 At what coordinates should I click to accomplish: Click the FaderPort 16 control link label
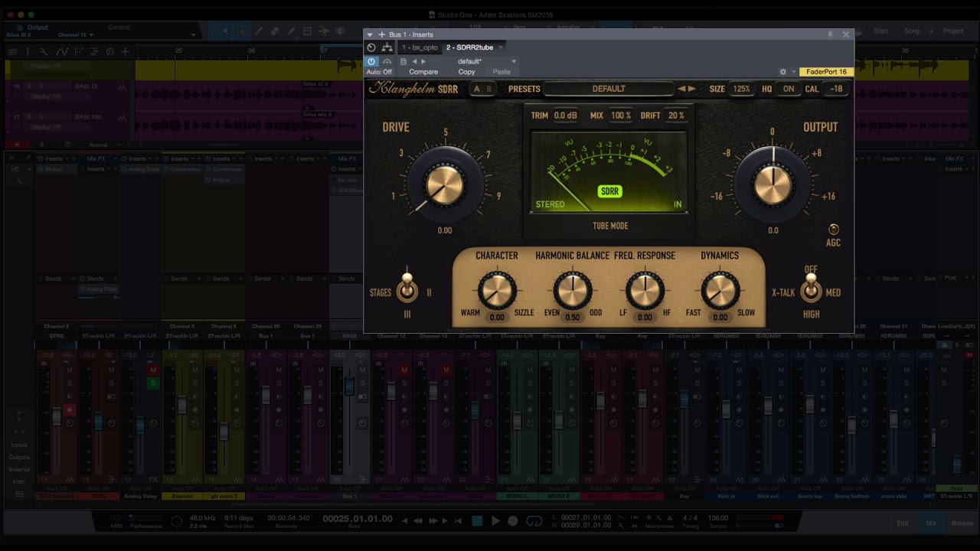pos(826,72)
